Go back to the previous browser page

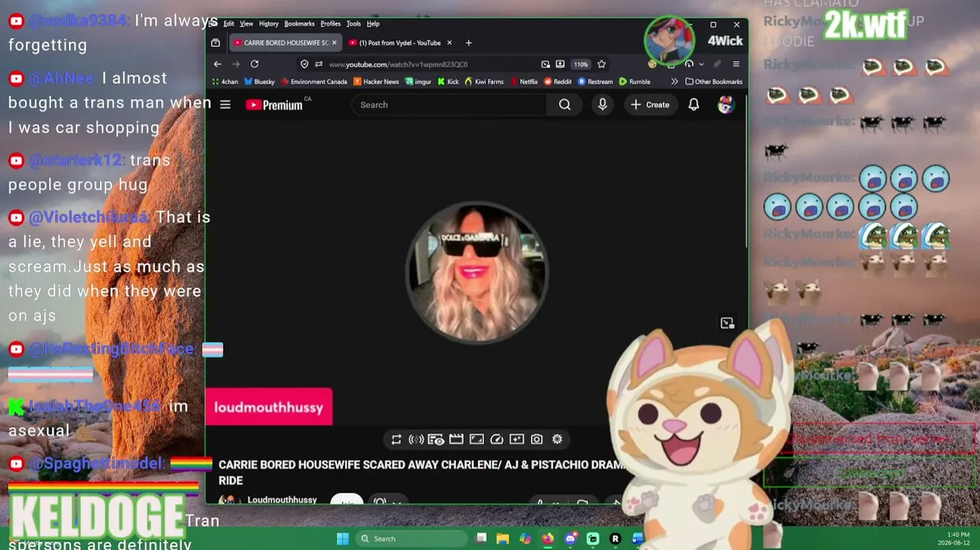(218, 64)
